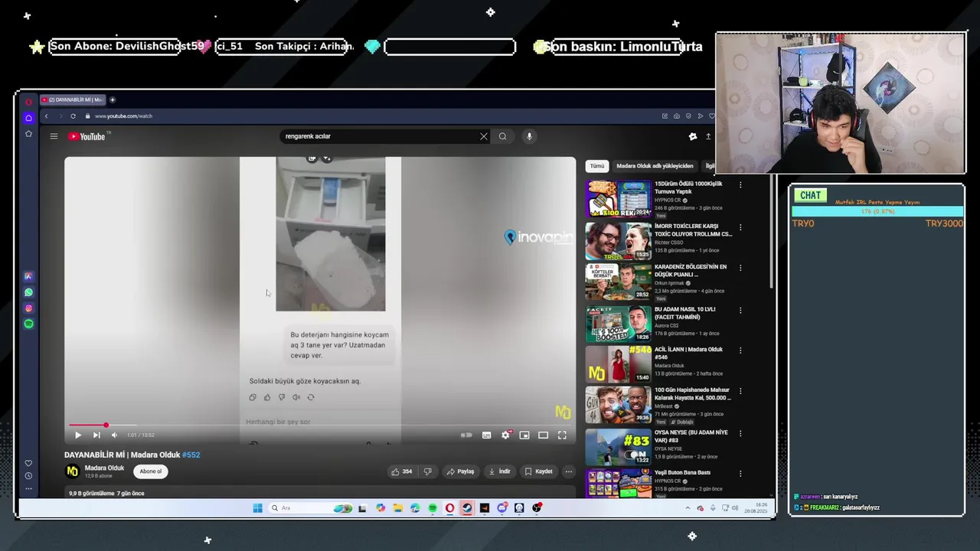The height and width of the screenshot is (551, 980).
Task: Click the search magnifier button
Action: pos(502,136)
